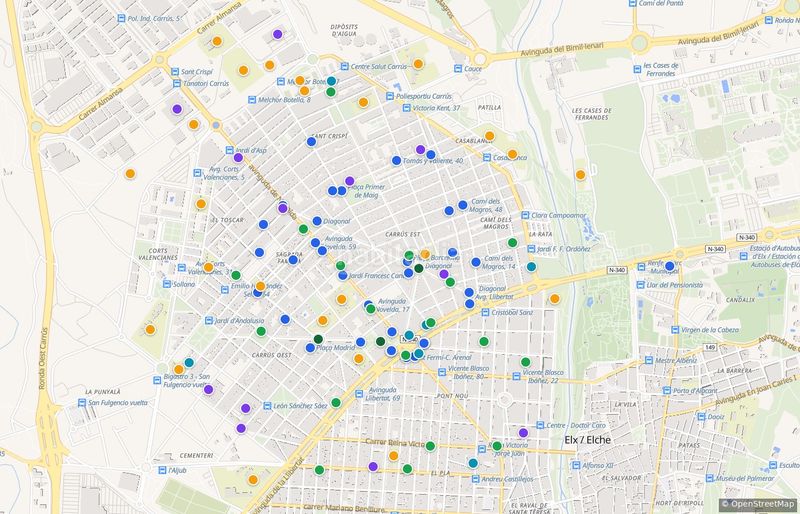
Task: Click the Museu del Palmerar stop icon
Action: point(709,478)
